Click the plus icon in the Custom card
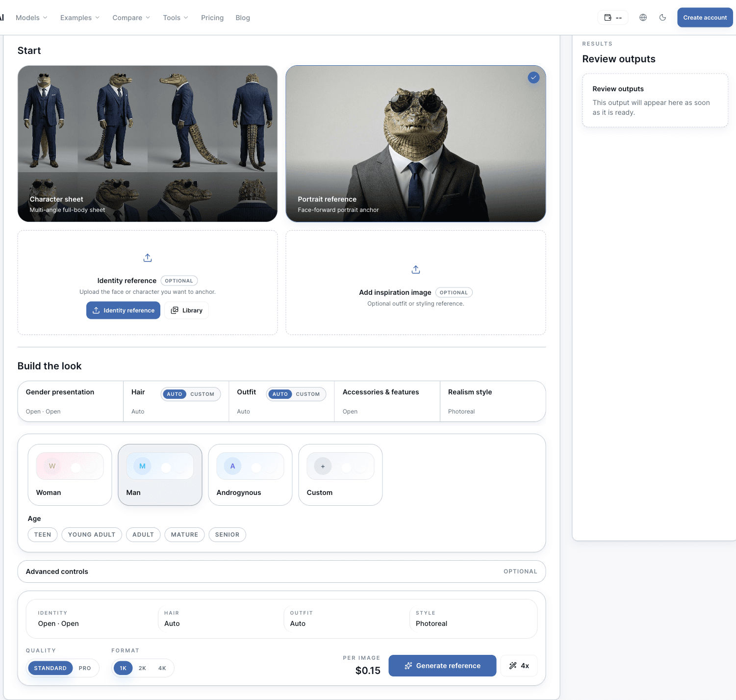 pos(322,466)
